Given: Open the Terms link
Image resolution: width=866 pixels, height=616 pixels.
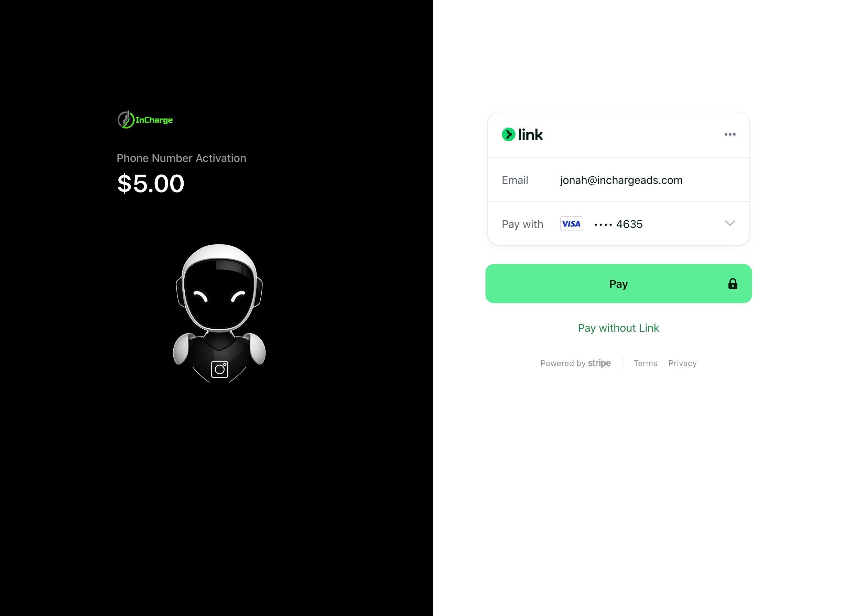Looking at the screenshot, I should tap(645, 363).
